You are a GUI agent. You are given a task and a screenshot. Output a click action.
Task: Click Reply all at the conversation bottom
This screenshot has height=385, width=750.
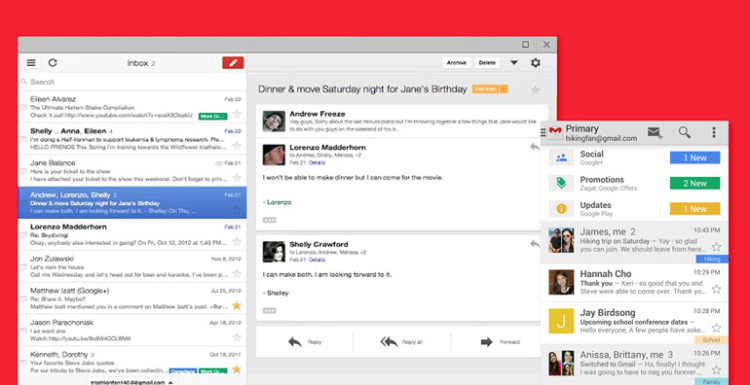401,342
